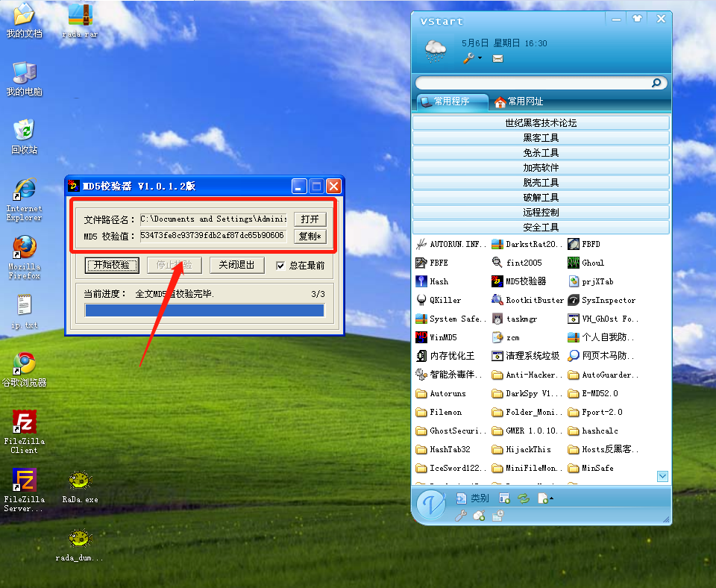
Task: Launch FBFD from the VStart list
Action: [584, 244]
